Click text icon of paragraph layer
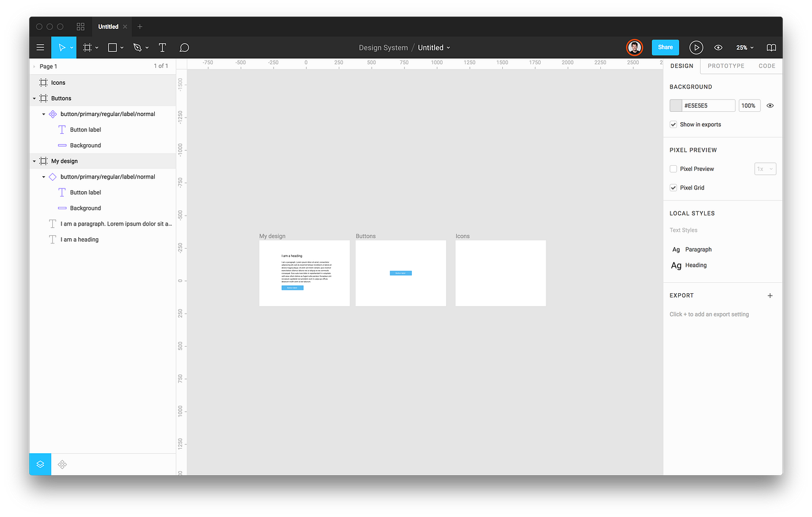This screenshot has width=812, height=517. 53,224
